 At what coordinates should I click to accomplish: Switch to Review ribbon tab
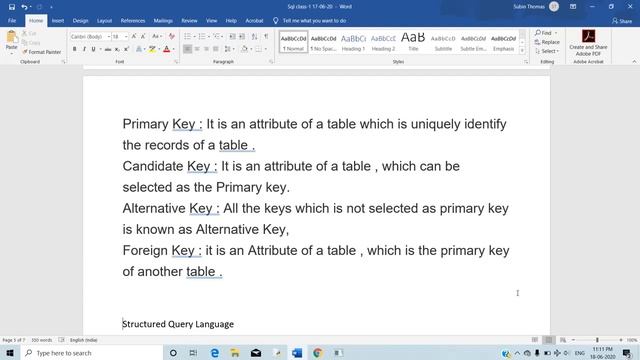(x=189, y=20)
